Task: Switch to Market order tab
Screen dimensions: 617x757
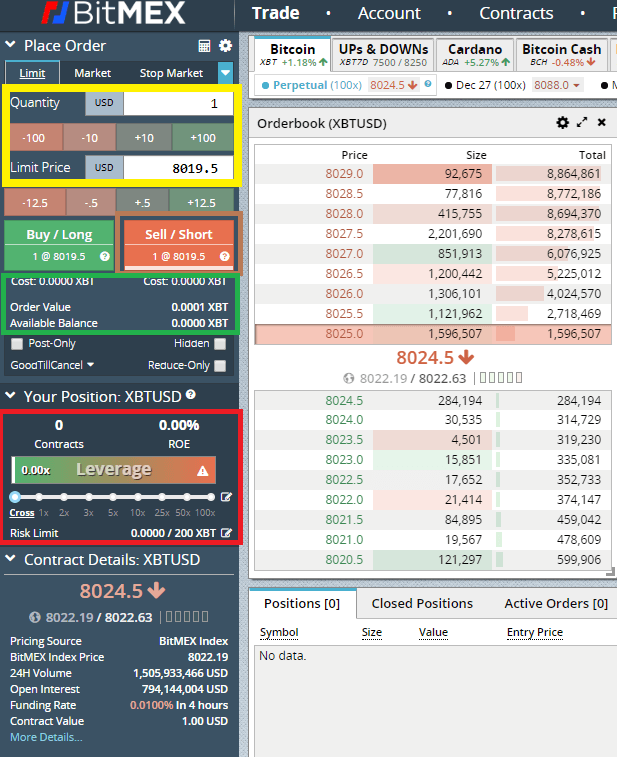Action: [92, 73]
